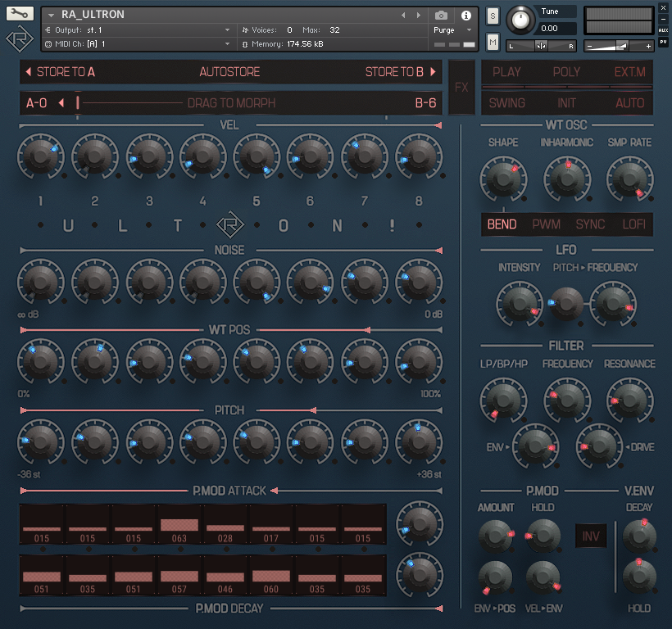Click the Rigid Audio logo top left
The width and height of the screenshot is (672, 629).
pyautogui.click(x=20, y=39)
